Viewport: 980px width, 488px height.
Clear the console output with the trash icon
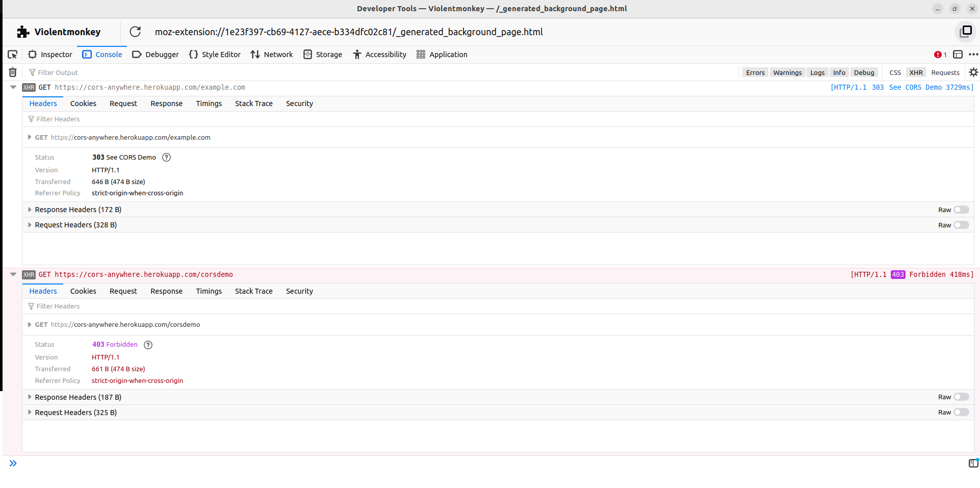point(12,72)
